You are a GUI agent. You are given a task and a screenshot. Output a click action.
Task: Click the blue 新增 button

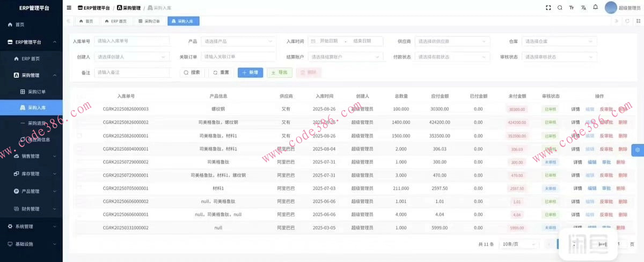coord(250,72)
